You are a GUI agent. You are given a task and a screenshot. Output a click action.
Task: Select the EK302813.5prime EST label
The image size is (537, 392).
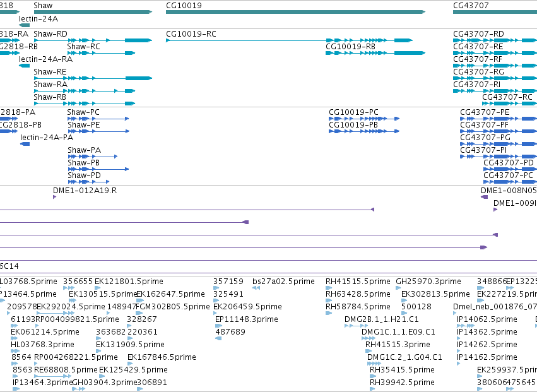click(435, 294)
